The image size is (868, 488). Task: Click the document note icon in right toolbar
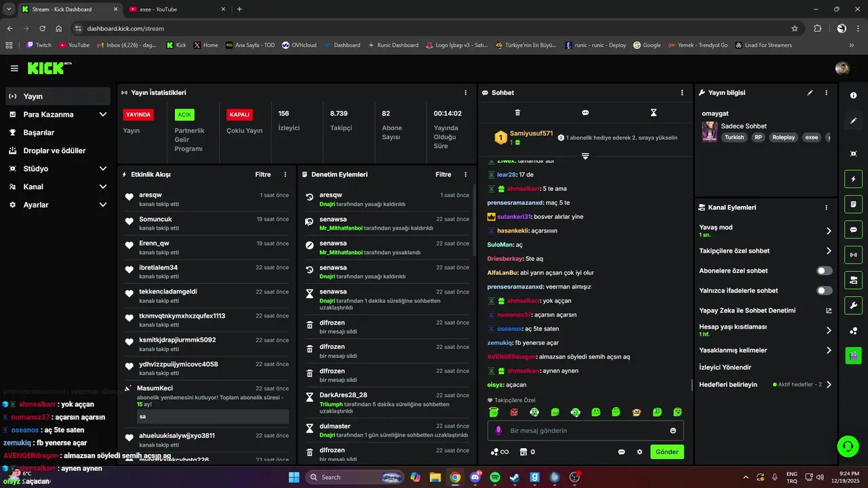[x=853, y=204]
